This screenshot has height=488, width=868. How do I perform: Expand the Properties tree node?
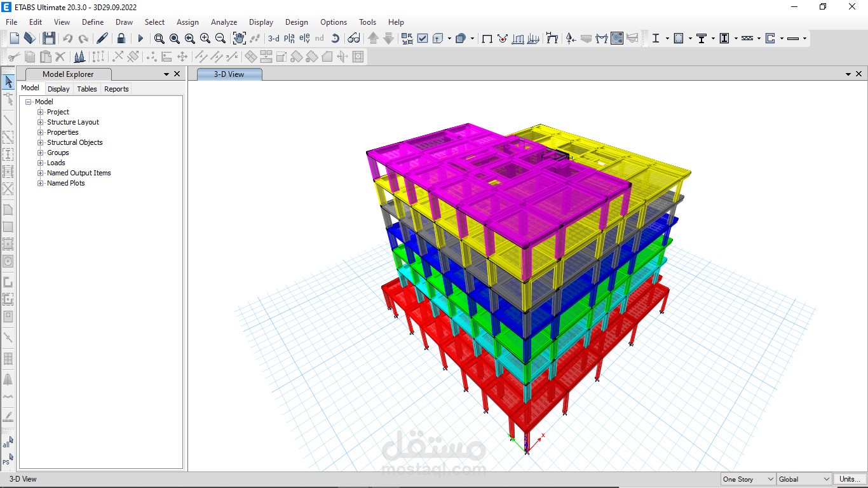click(x=41, y=132)
